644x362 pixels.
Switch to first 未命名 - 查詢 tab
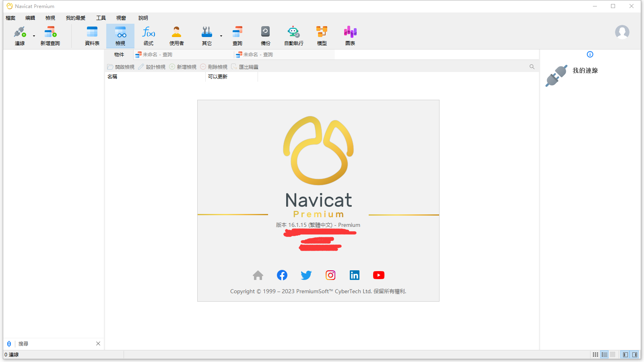click(x=184, y=55)
